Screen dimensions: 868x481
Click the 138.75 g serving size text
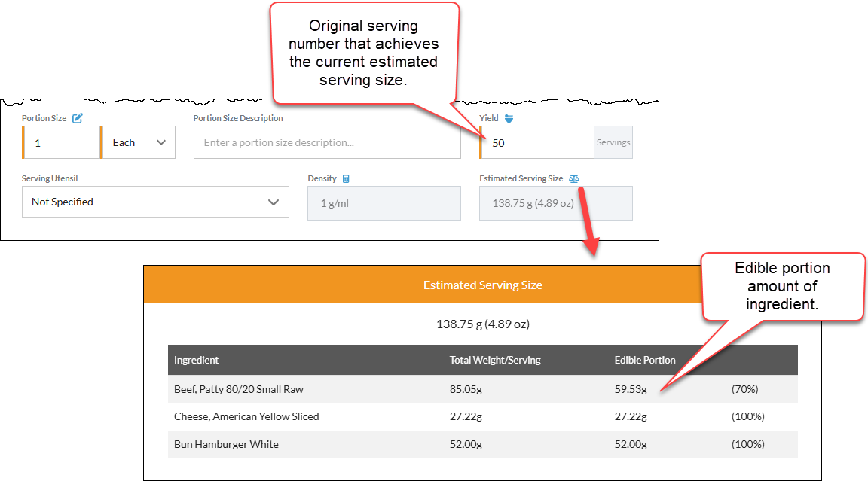click(483, 324)
